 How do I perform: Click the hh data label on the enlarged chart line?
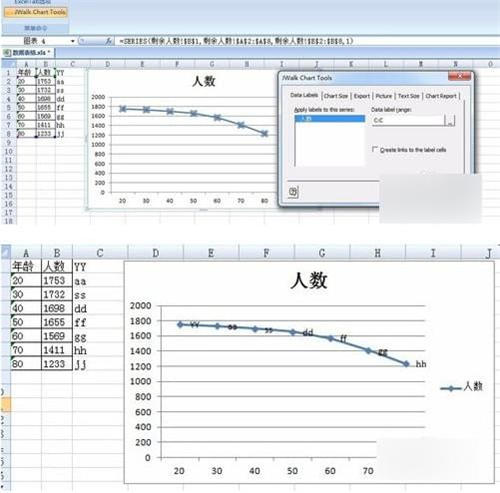click(x=421, y=364)
